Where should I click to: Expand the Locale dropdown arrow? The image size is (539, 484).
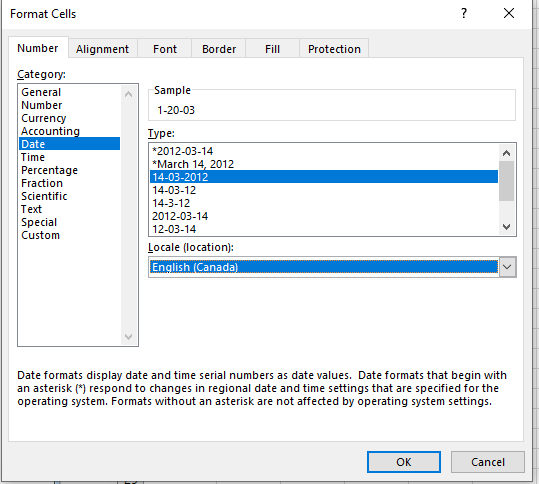pyautogui.click(x=507, y=267)
